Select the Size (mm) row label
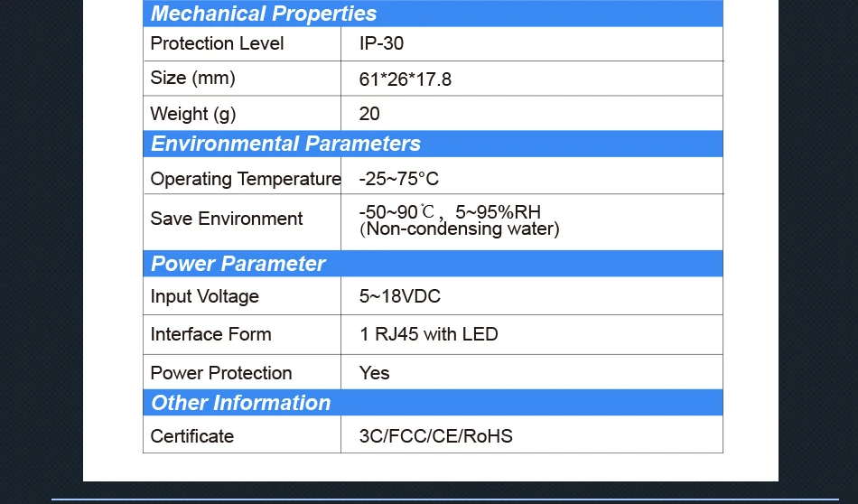The height and width of the screenshot is (504, 858). [x=192, y=79]
